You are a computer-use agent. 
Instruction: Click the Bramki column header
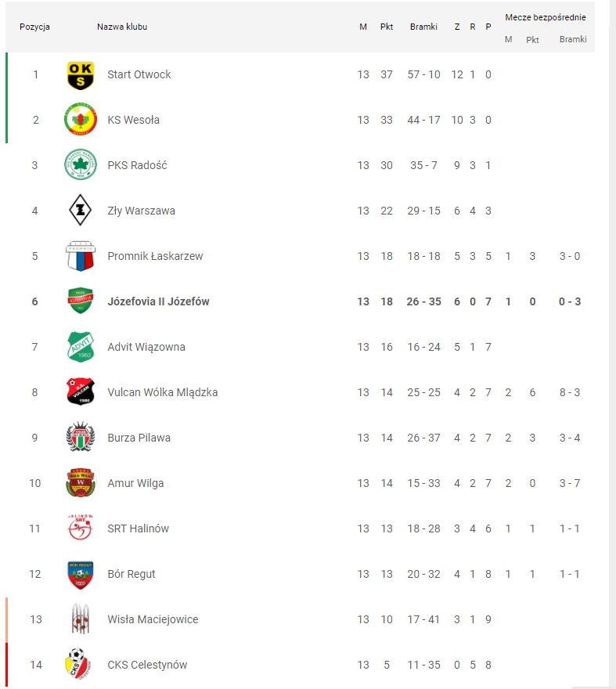pos(423,27)
